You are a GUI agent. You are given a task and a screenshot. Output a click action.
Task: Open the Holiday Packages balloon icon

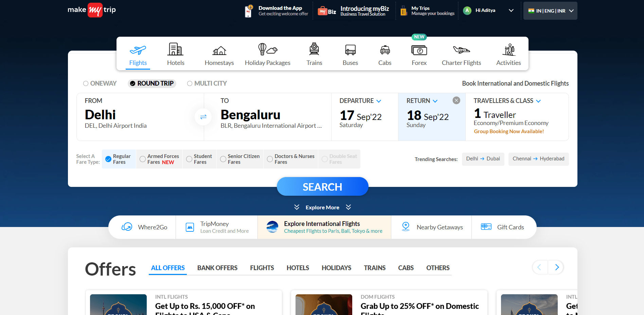tap(268, 49)
